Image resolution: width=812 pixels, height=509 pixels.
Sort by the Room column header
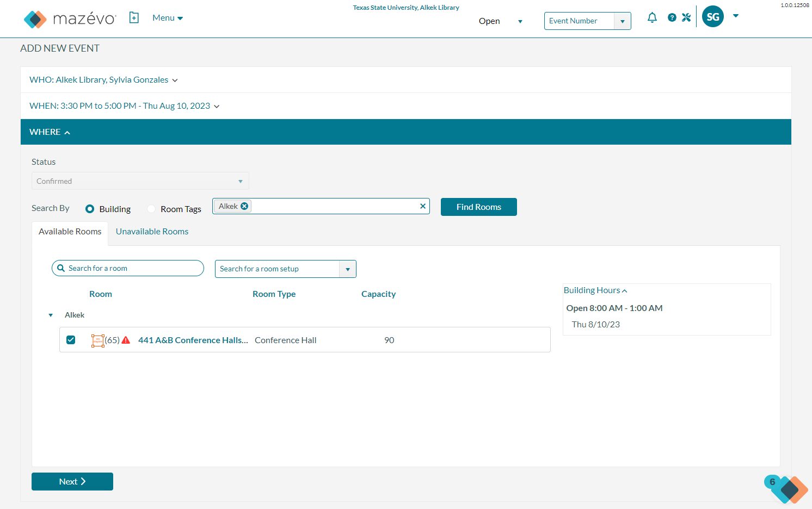coord(101,294)
